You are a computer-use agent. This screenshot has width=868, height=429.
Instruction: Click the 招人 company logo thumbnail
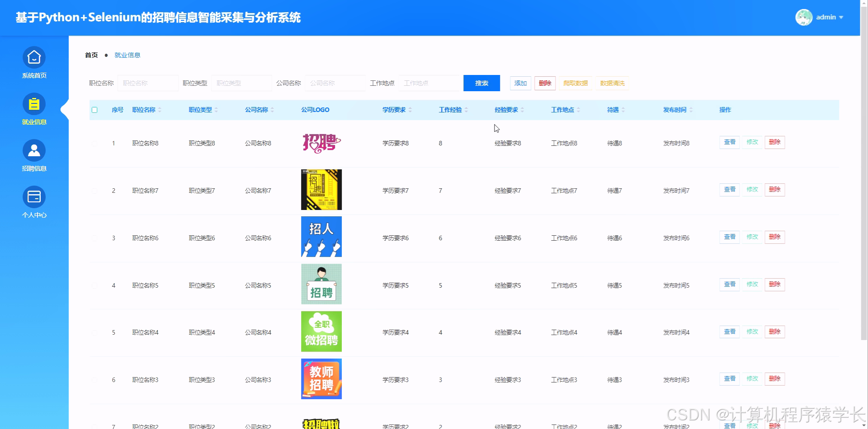click(321, 237)
